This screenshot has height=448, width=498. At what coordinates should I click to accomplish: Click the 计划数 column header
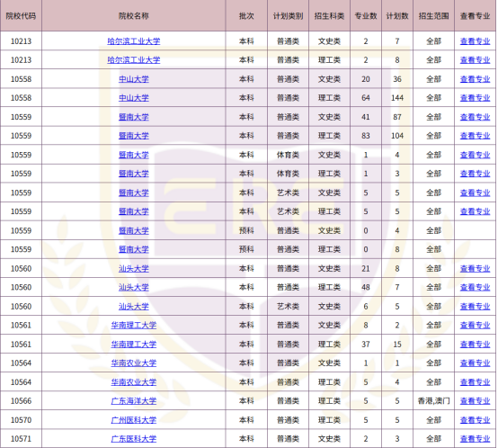[397, 16]
